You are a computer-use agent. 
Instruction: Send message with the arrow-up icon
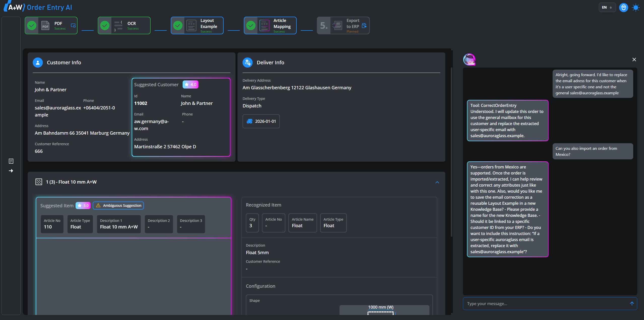coord(632,304)
